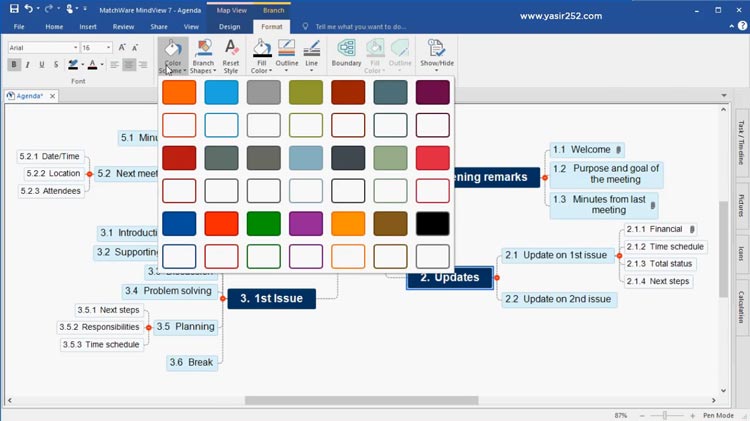This screenshot has width=750, height=421.
Task: Select the 3.6 Break branch
Action: 191,363
